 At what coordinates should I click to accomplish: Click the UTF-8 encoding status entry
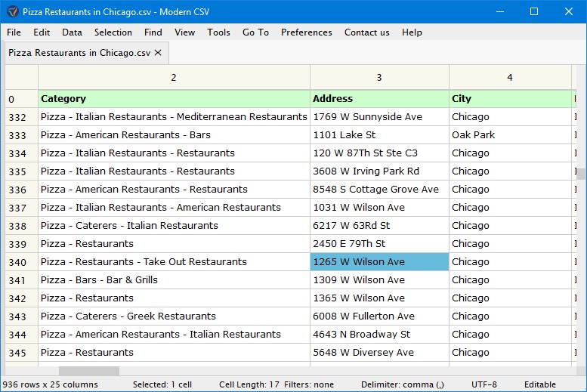(x=484, y=384)
